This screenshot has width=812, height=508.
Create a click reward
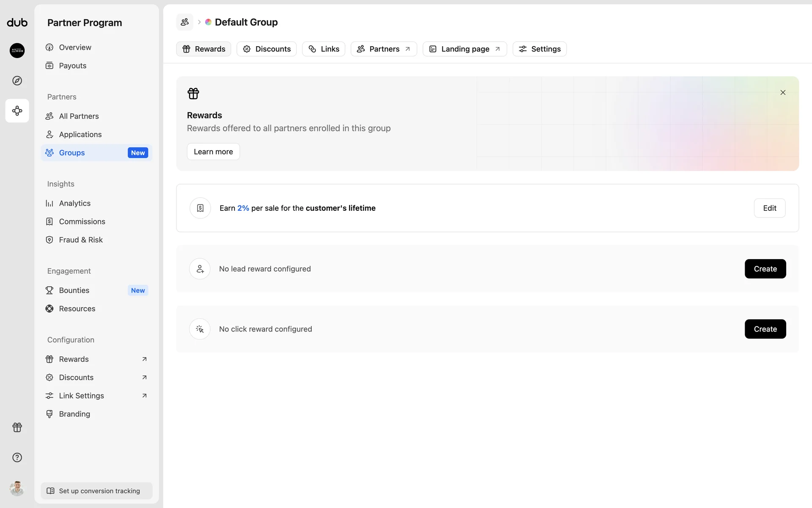tap(765, 329)
